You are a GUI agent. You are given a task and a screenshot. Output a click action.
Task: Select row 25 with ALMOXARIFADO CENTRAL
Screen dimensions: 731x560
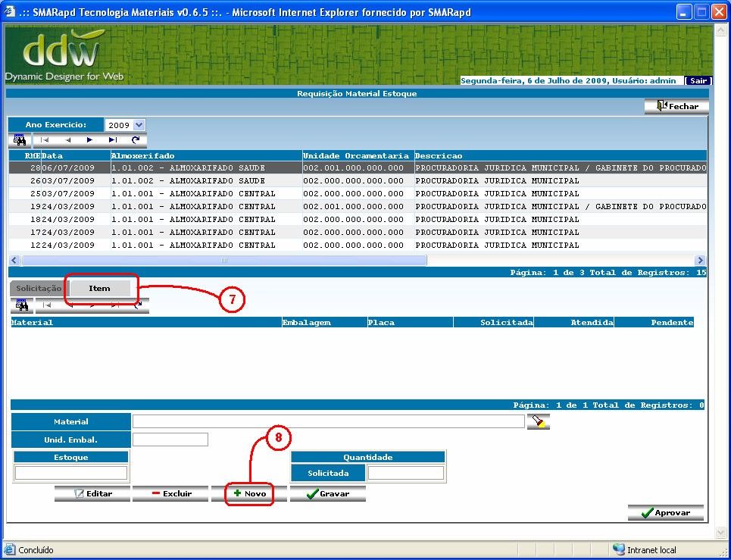[x=358, y=193]
